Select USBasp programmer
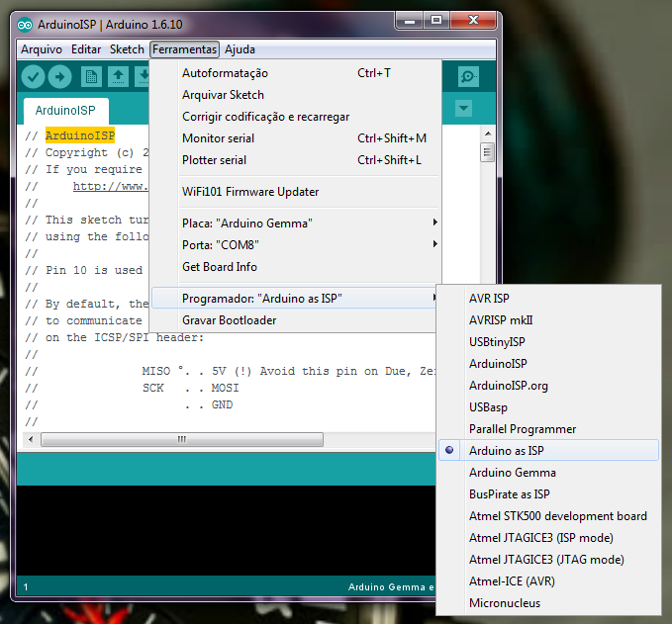 point(548,407)
